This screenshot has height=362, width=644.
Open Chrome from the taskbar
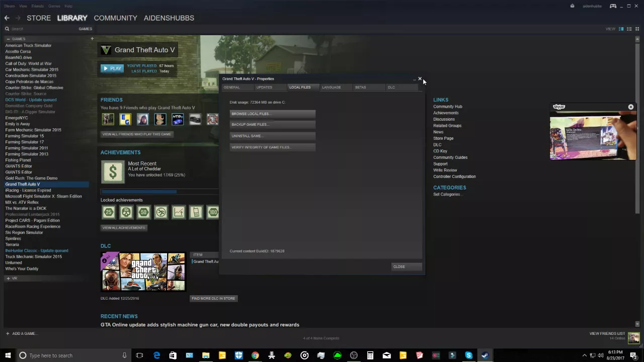tap(255, 355)
